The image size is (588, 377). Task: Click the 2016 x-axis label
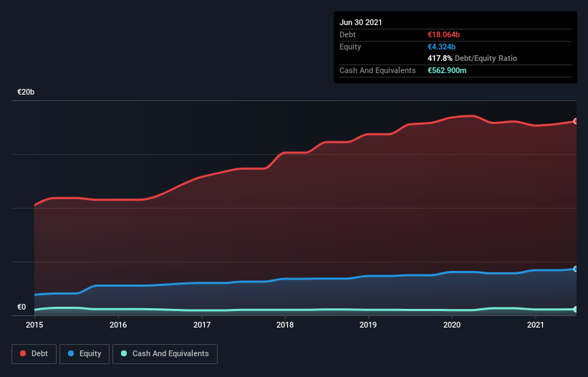tap(118, 325)
